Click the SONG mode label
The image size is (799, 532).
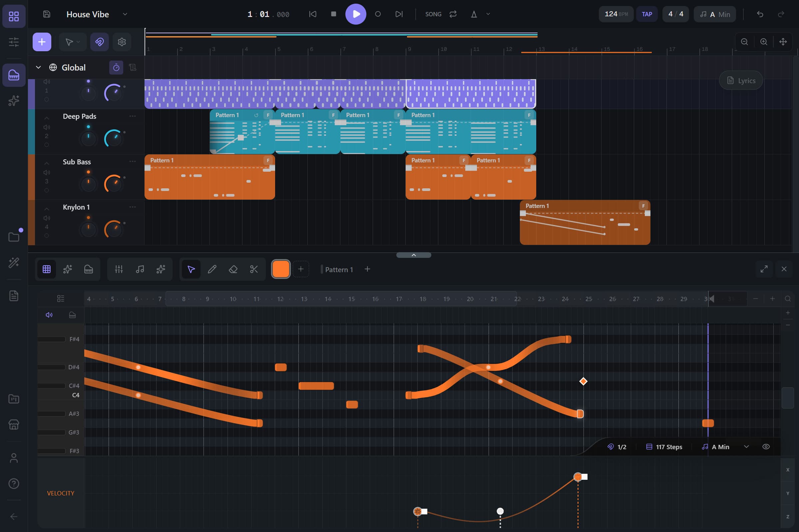[433, 14]
